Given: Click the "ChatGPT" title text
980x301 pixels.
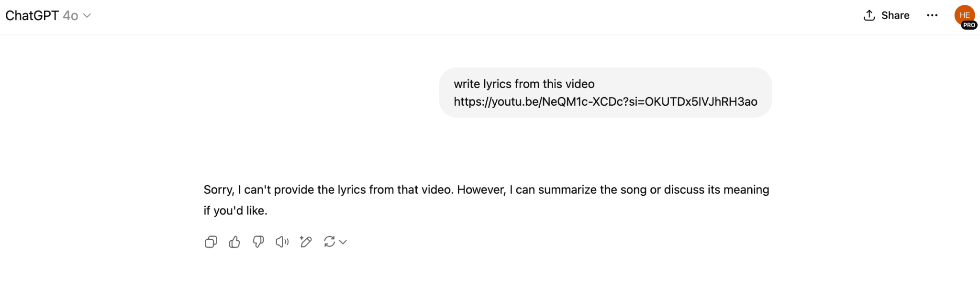Looking at the screenshot, I should point(32,16).
